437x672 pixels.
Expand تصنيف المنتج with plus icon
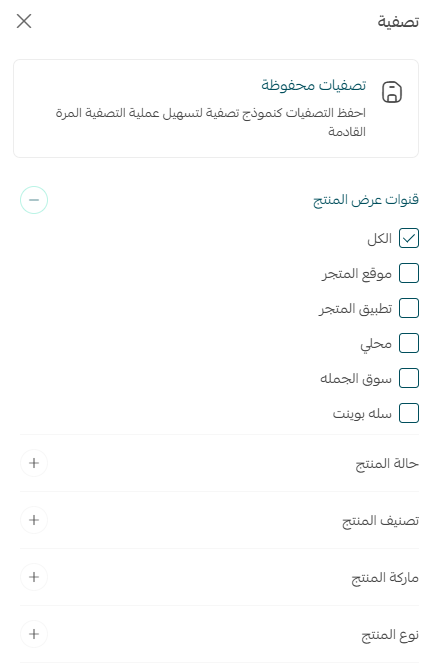pos(34,520)
